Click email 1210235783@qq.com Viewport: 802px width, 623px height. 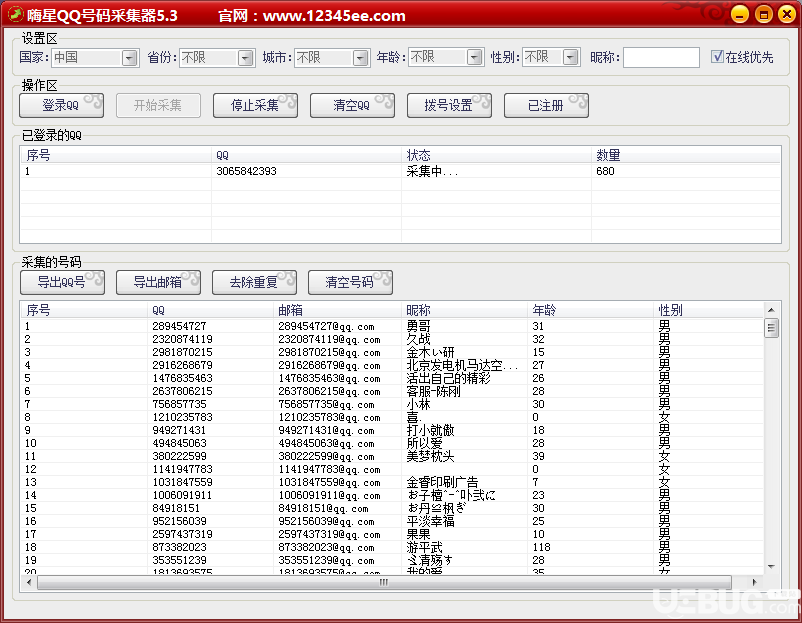(329, 417)
